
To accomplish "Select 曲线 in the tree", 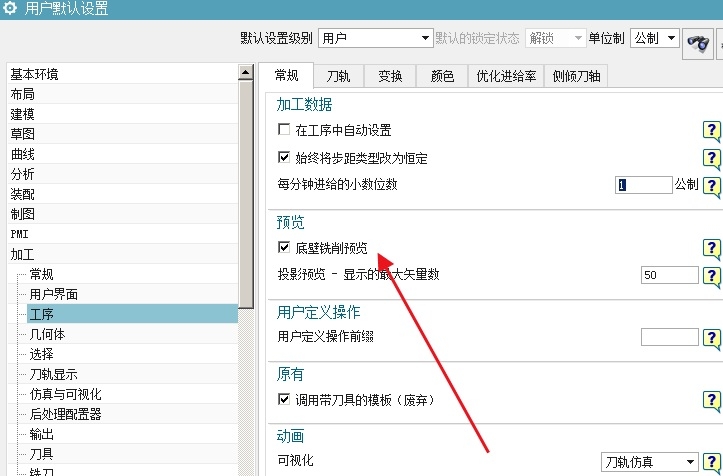I will click(123, 154).
